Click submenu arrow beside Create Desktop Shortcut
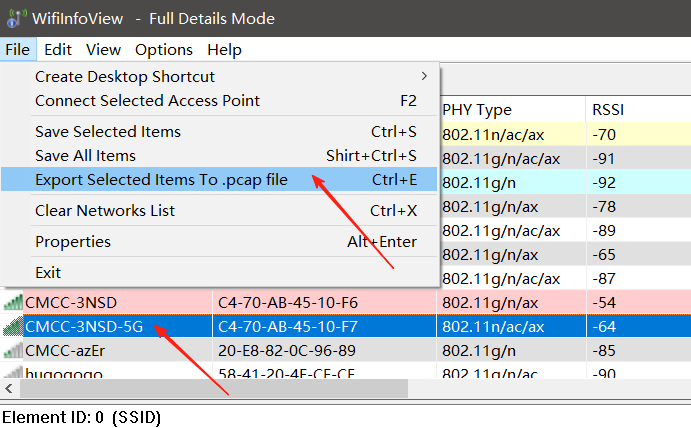This screenshot has height=428, width=691. coord(424,76)
